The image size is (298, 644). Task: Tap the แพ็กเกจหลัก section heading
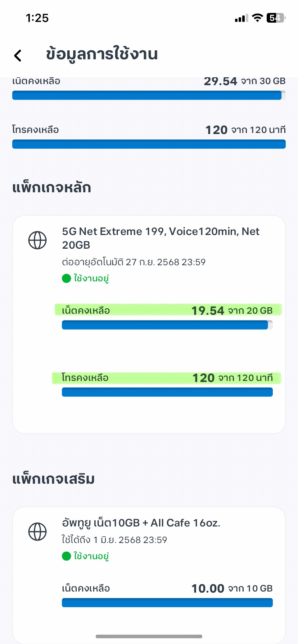51,188
